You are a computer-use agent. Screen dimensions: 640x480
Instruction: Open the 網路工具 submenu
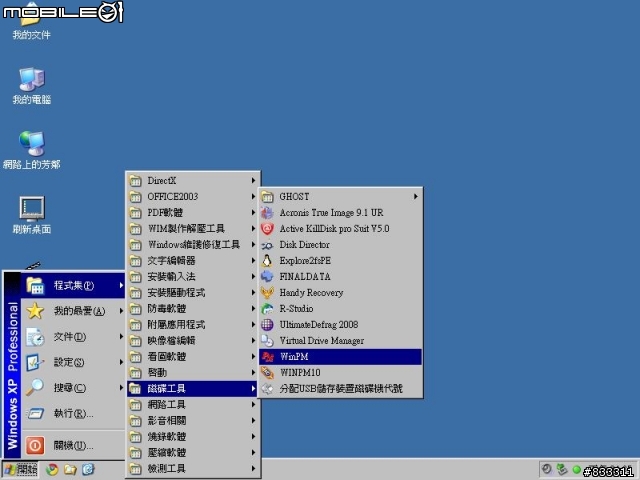[193, 404]
